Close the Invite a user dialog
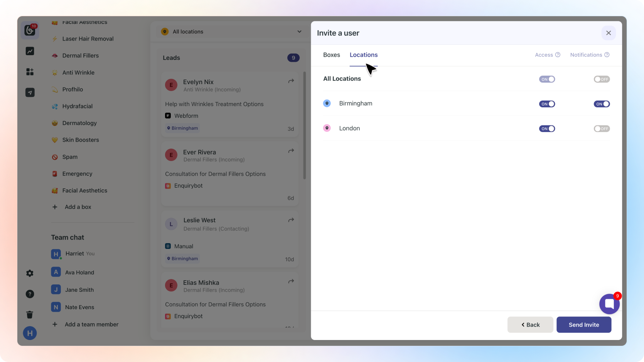Viewport: 644px width, 362px height. coord(609,33)
